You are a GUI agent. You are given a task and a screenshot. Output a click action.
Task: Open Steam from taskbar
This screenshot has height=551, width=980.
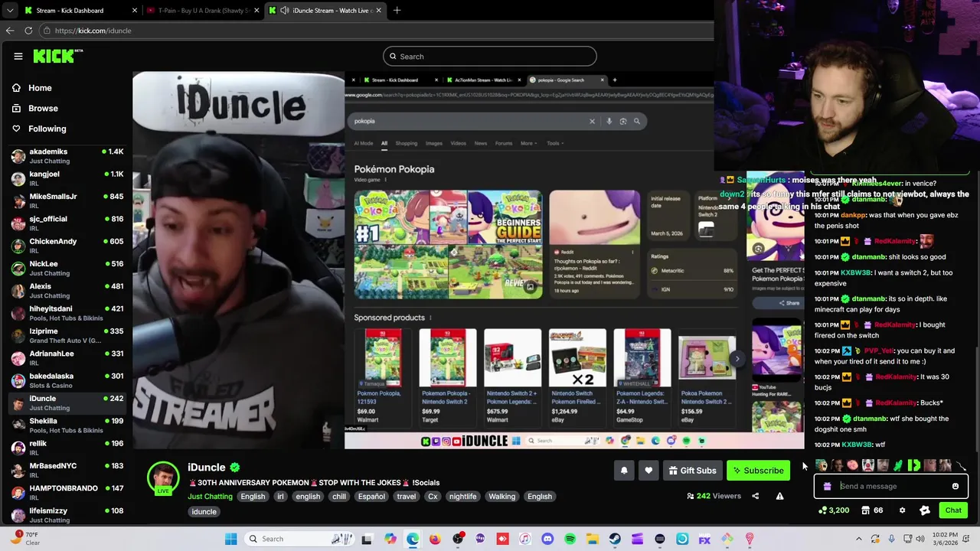pyautogui.click(x=615, y=539)
